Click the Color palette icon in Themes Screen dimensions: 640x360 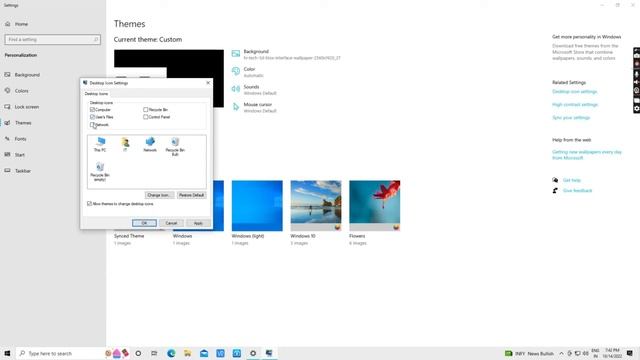[x=236, y=71]
